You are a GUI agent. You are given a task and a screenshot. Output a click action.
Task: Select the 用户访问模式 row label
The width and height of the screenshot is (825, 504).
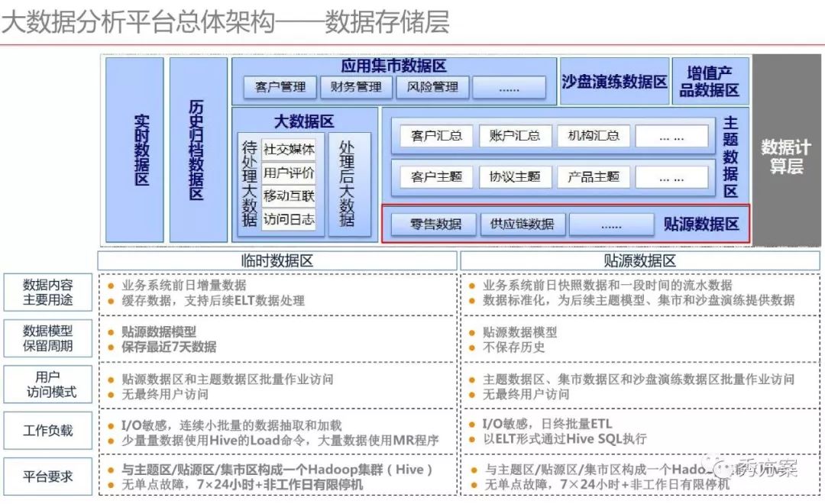point(48,385)
